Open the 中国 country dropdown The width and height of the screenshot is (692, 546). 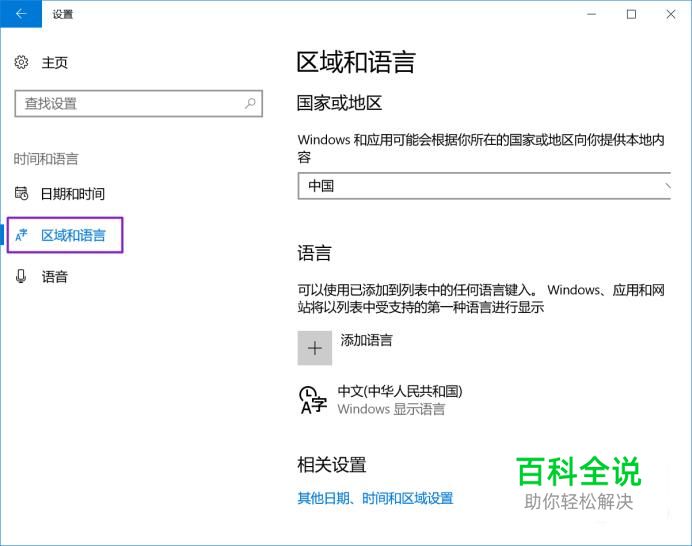point(484,186)
